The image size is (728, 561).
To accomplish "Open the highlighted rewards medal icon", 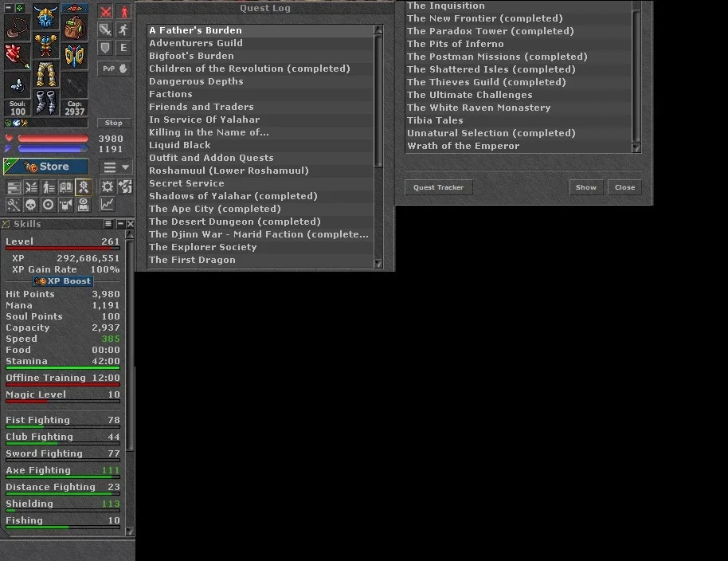I will [83, 187].
